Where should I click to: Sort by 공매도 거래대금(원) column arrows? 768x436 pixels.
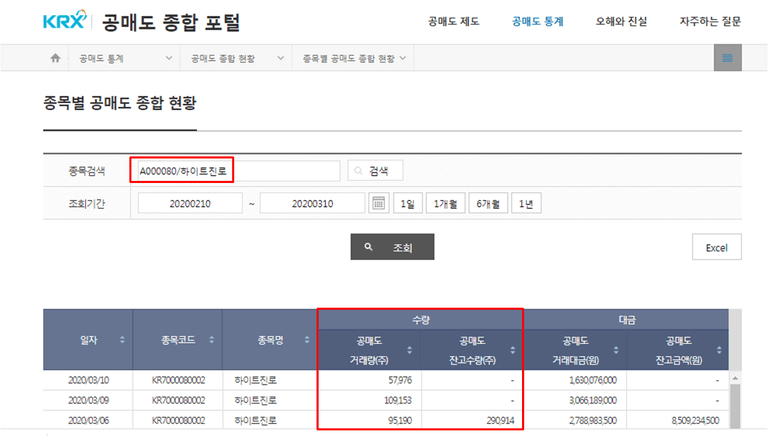tap(616, 350)
